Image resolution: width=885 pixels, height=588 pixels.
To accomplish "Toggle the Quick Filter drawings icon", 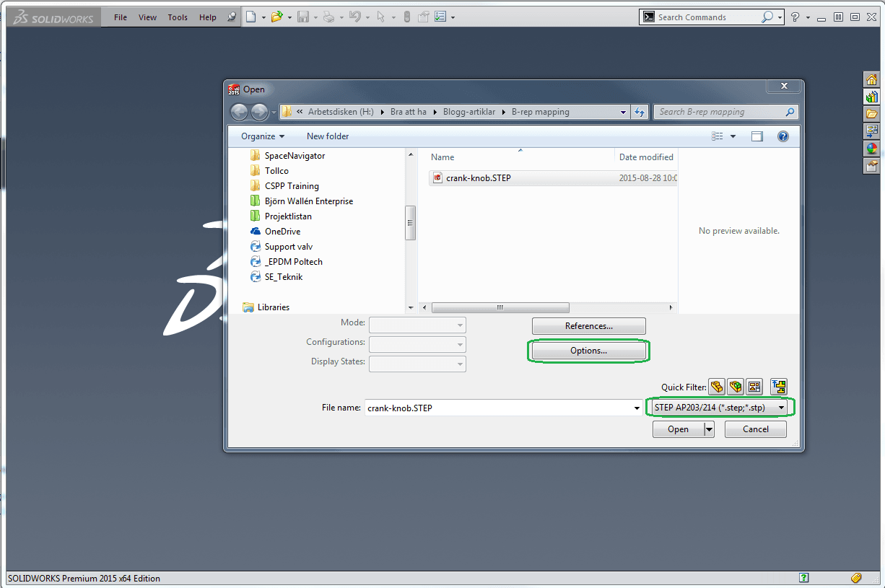I will click(754, 387).
